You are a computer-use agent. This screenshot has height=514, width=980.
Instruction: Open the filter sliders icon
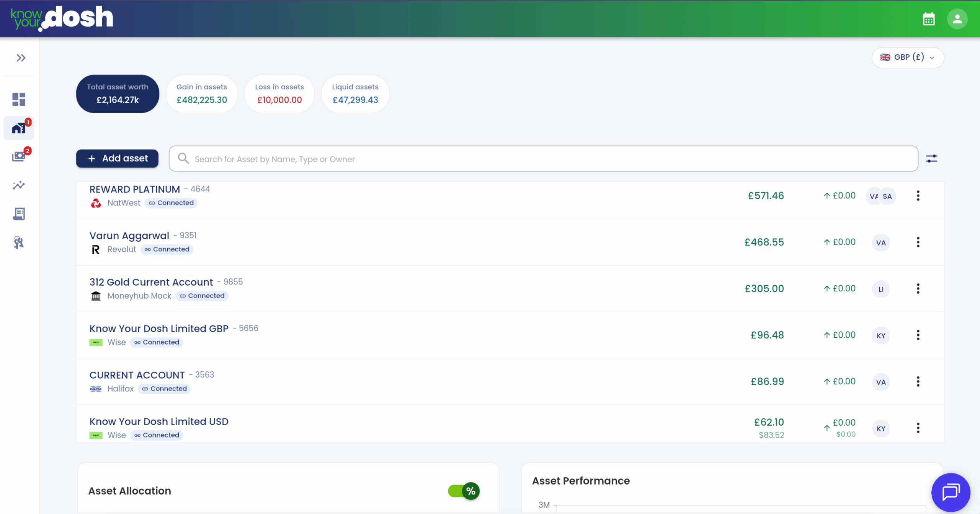(x=931, y=158)
